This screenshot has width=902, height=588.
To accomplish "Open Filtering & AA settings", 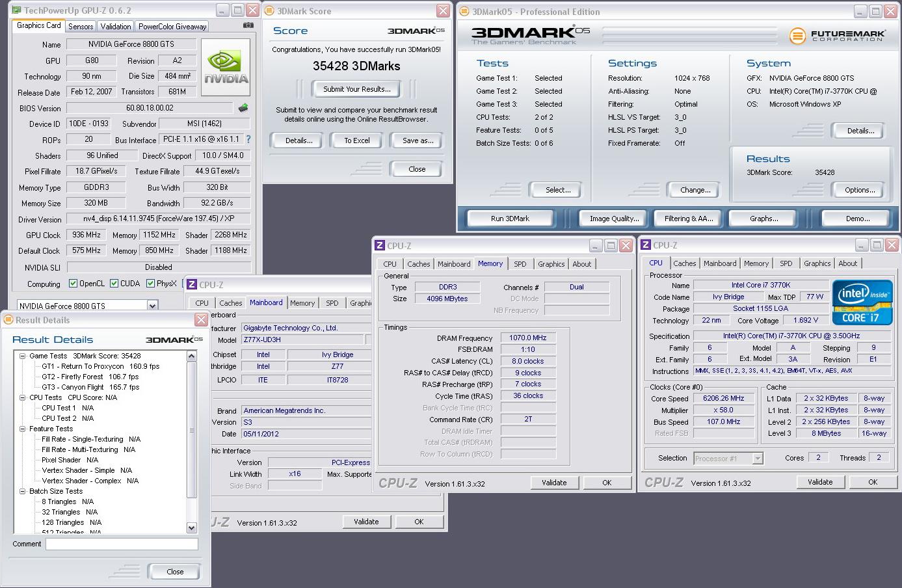I will (689, 219).
